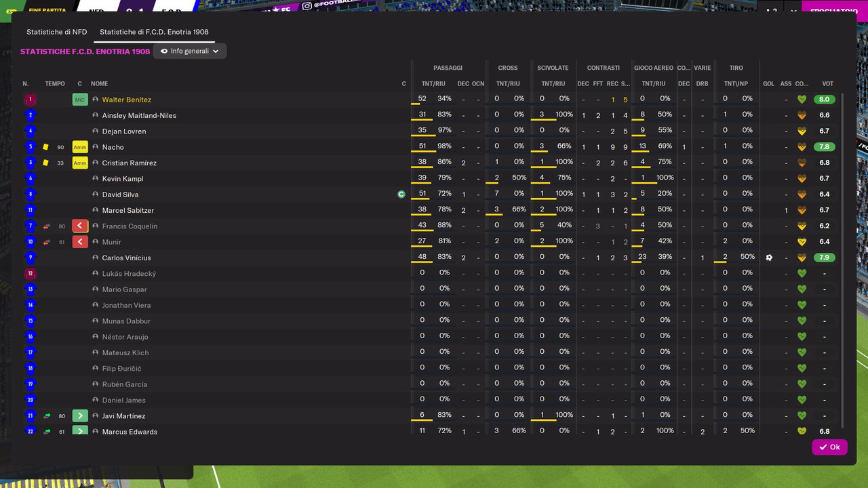868x488 pixels.
Task: Switch to the Statistiche di NFD tab
Action: [57, 32]
